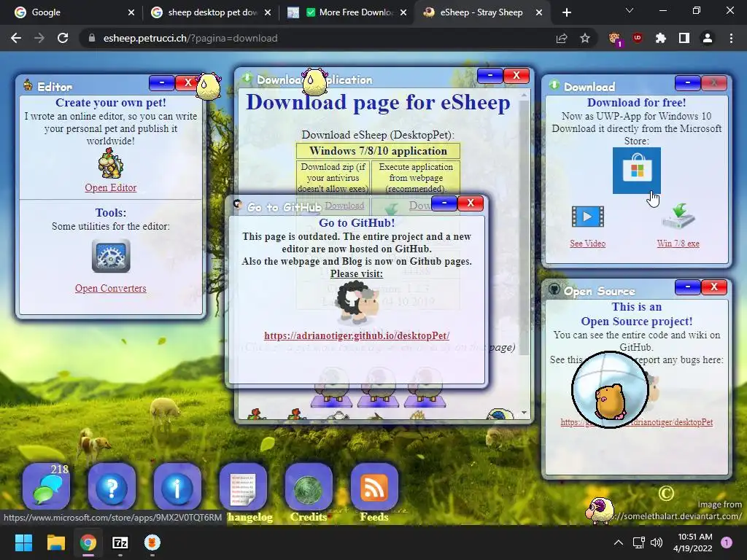This screenshot has width=747, height=560.
Task: Open the clock showing 10:51 AM
Action: click(x=694, y=542)
